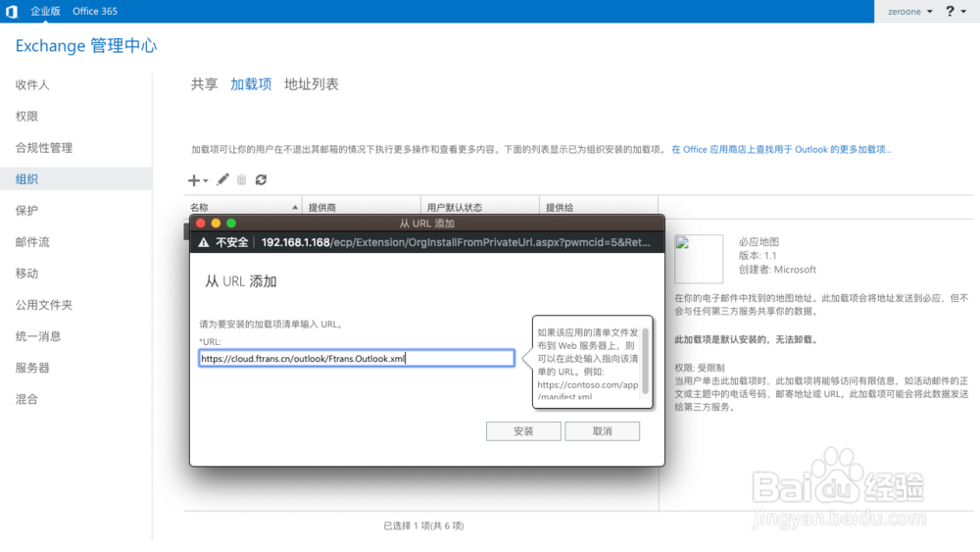Click the edit pencil icon
Viewport: 980px width, 552px height.
click(x=222, y=179)
